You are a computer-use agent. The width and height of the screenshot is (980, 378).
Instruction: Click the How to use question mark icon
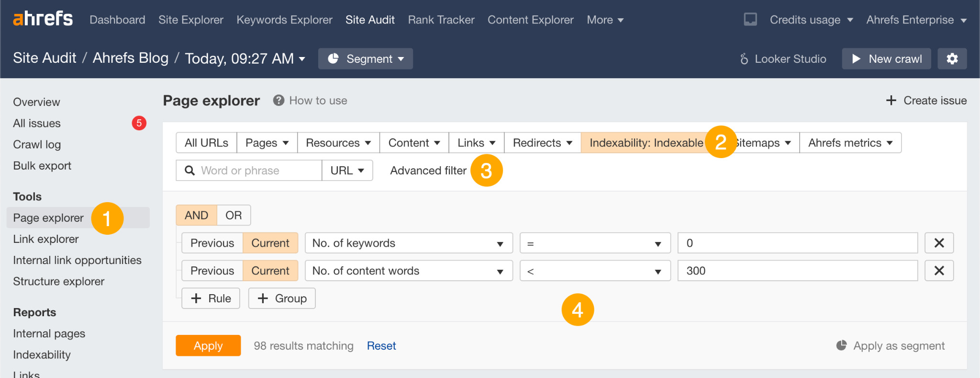[x=278, y=100]
